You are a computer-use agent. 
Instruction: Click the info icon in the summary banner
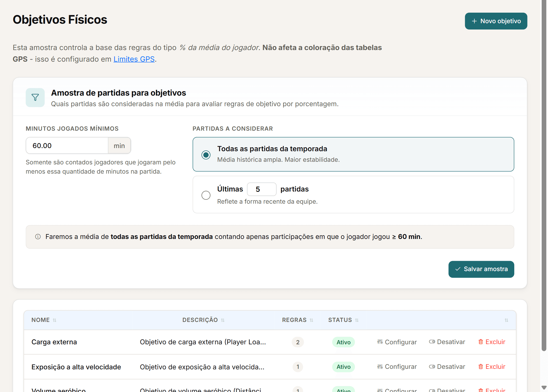(38, 237)
